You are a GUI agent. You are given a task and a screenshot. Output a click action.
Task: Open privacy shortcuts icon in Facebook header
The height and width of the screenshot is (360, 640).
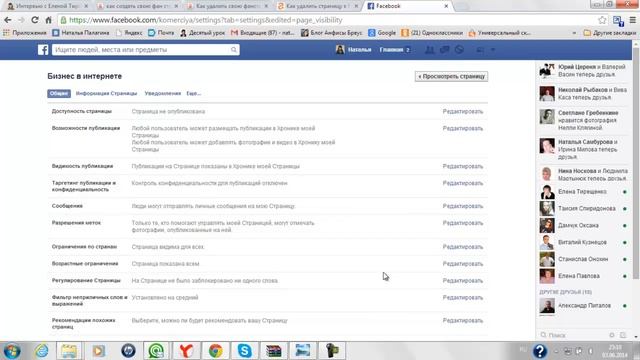coord(480,50)
